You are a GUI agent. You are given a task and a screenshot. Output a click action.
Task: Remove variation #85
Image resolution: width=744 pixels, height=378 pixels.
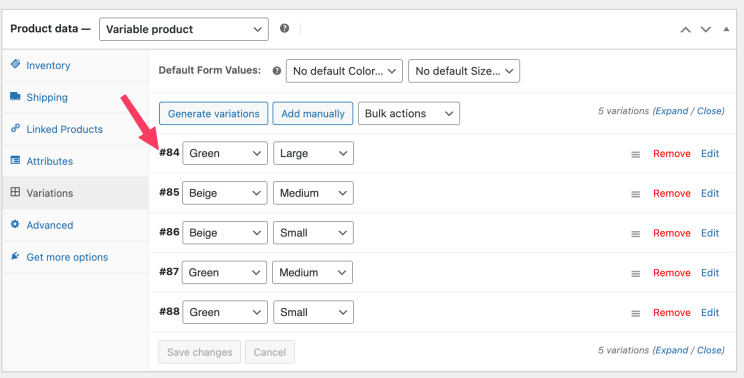click(671, 194)
